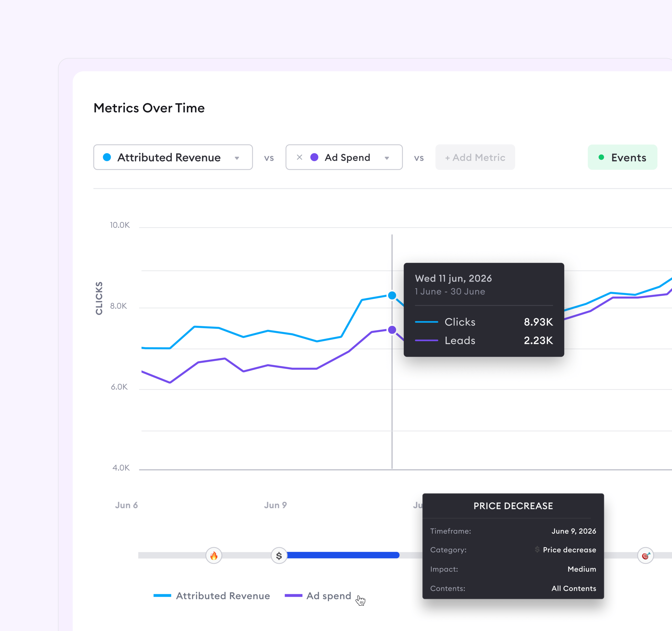The height and width of the screenshot is (631, 672).
Task: Click the Metrics Over Time heading
Action: (149, 108)
